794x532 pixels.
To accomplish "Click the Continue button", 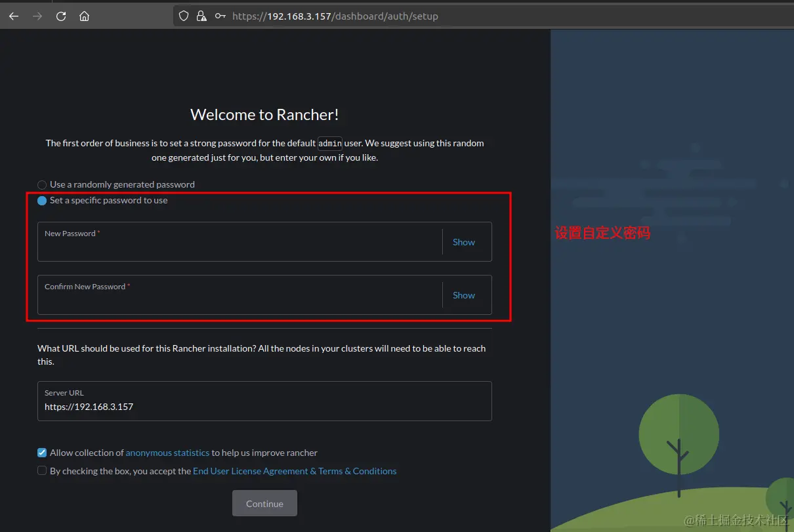I will click(264, 503).
